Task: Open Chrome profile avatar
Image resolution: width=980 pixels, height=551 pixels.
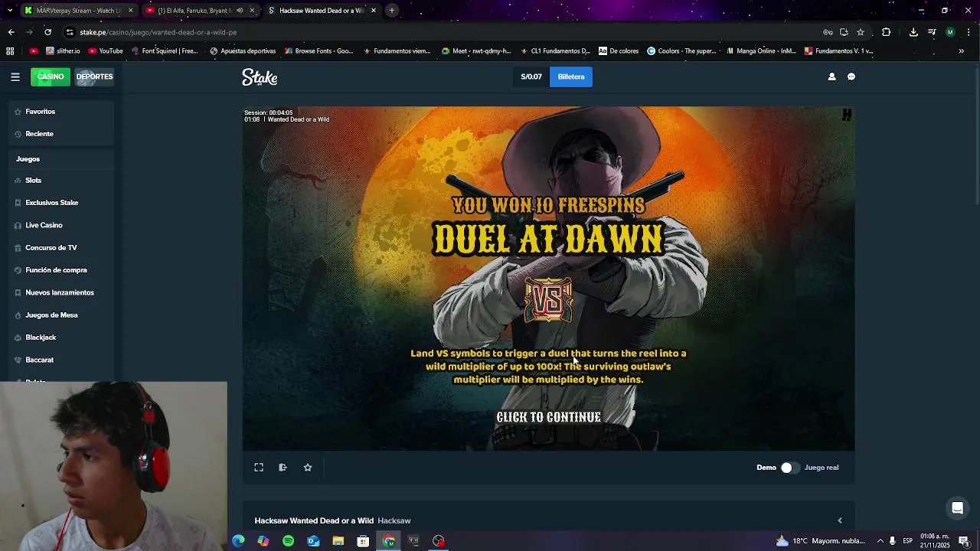Action: tap(950, 32)
